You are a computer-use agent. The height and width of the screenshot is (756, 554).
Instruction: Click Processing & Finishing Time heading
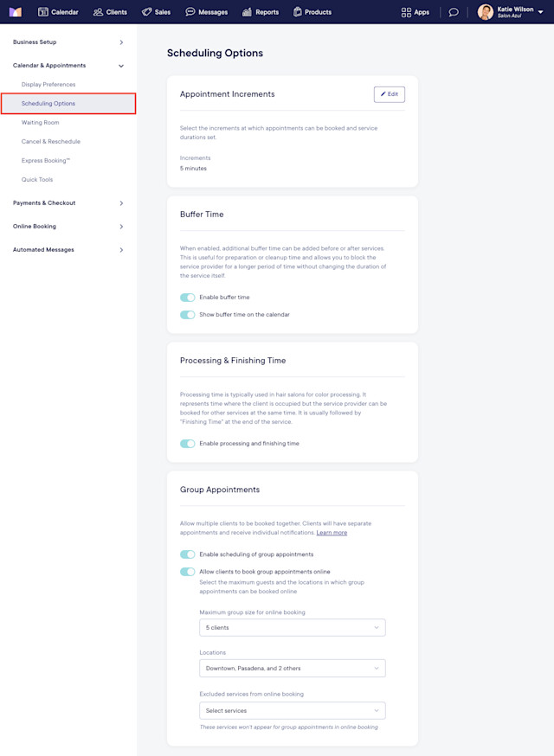click(x=233, y=361)
